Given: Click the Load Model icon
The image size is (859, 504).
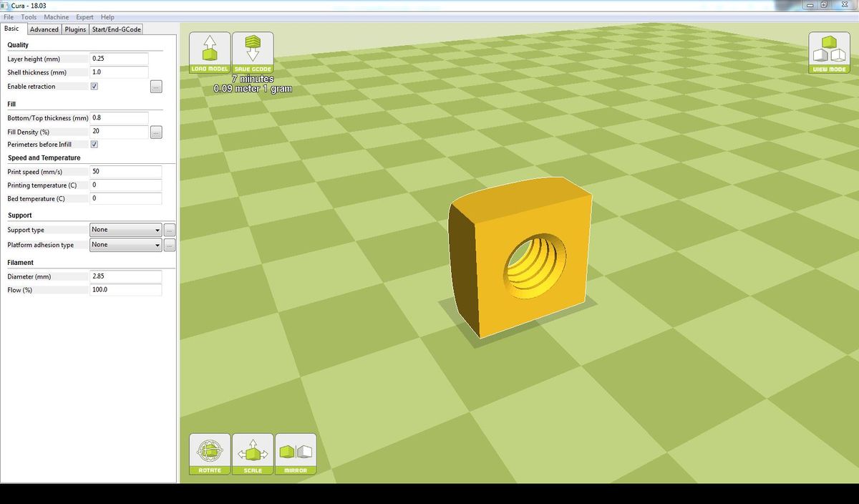Looking at the screenshot, I should (x=210, y=53).
